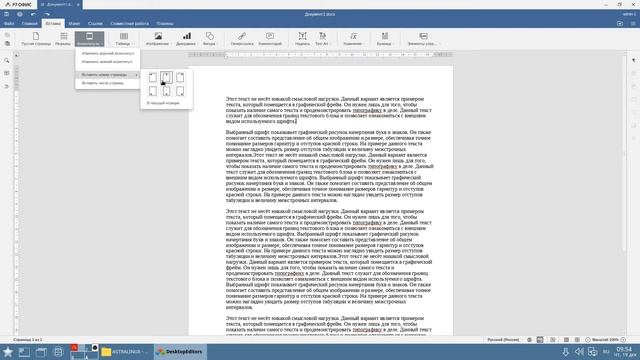Open the Изображение (Image) insert dropdown
The width and height of the screenshot is (640, 360).
tap(158, 39)
